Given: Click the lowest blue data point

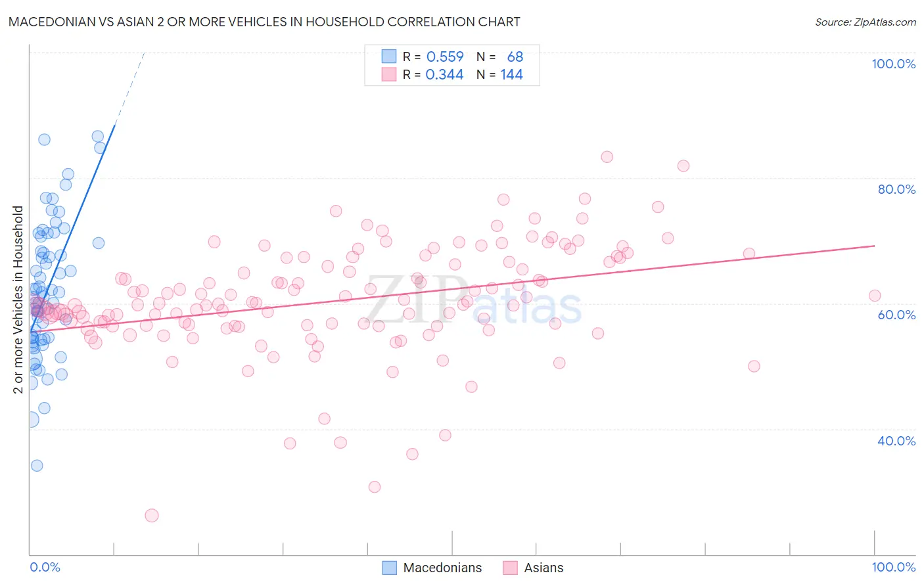Looking at the screenshot, I should (x=37, y=465).
